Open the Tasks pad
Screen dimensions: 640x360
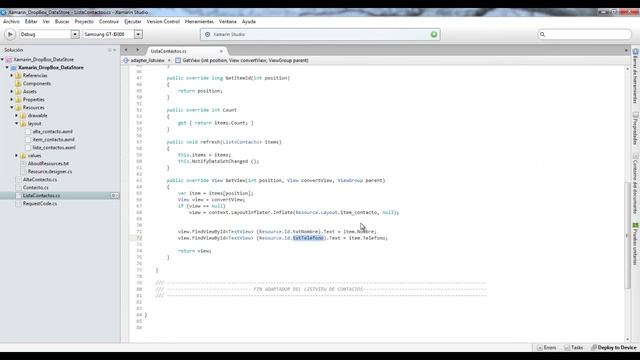coord(574,348)
